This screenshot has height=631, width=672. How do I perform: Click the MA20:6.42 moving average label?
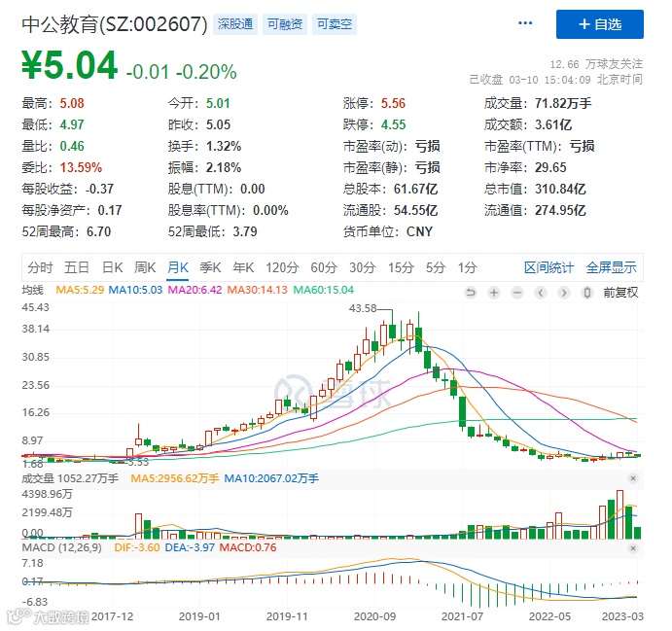[x=195, y=290]
